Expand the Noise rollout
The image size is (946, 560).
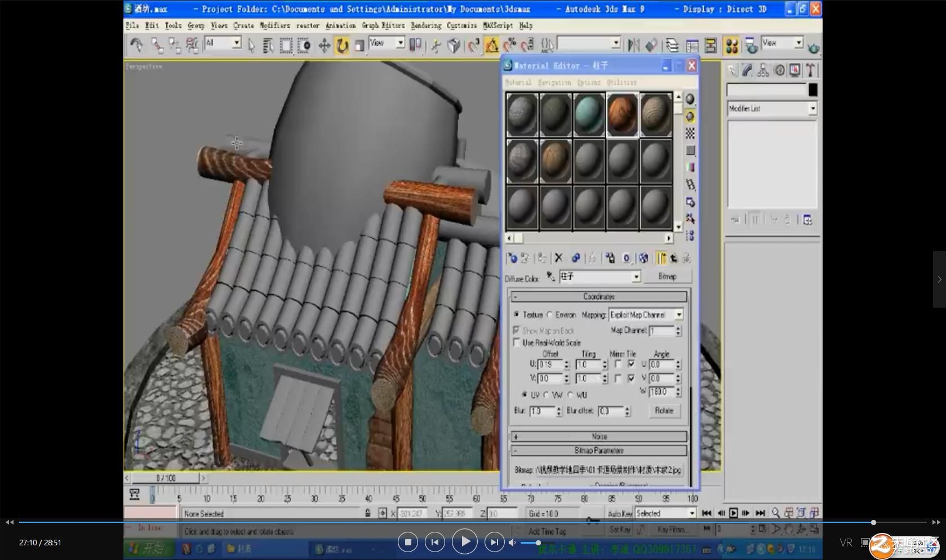pyautogui.click(x=598, y=437)
